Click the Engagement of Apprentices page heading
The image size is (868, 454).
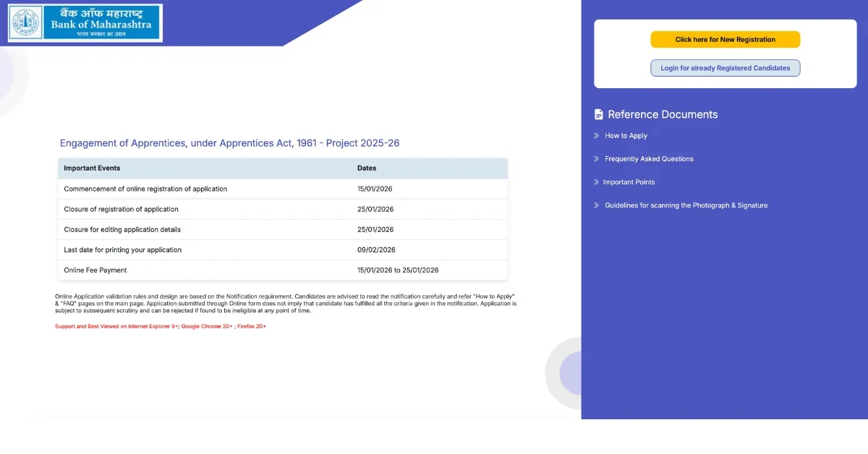[x=229, y=143]
